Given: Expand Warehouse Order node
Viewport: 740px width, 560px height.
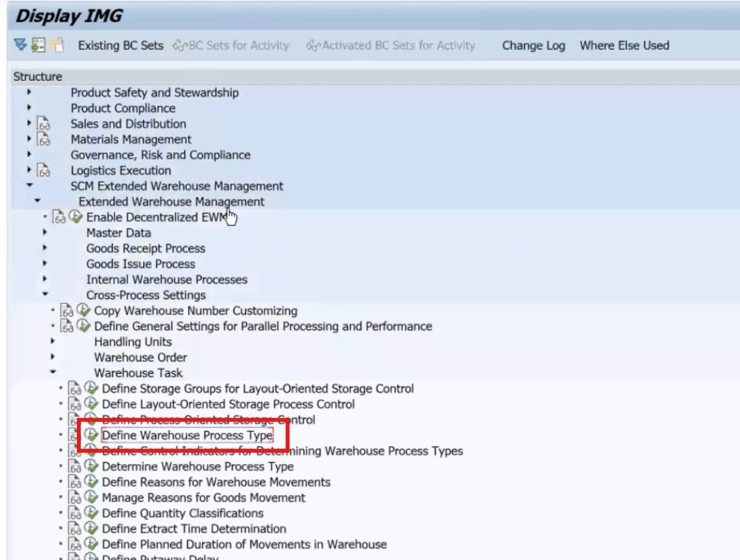Looking at the screenshot, I should click(53, 357).
